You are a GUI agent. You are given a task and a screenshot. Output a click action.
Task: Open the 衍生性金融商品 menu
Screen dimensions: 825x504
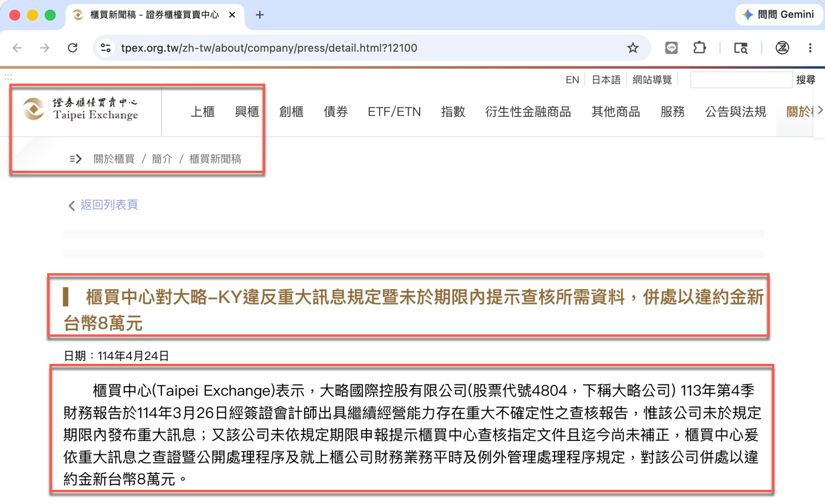(528, 111)
